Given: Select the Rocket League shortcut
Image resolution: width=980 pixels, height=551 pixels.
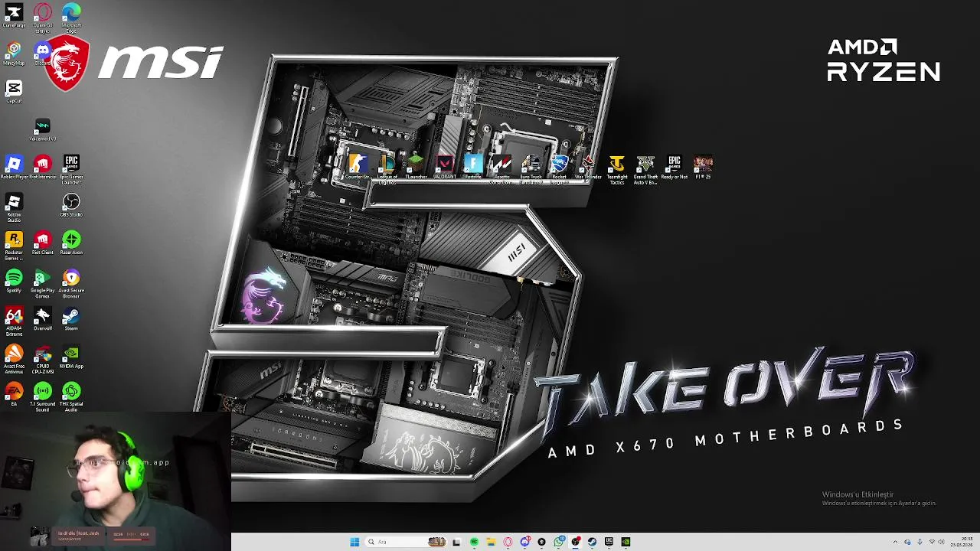Looking at the screenshot, I should pyautogui.click(x=560, y=169).
